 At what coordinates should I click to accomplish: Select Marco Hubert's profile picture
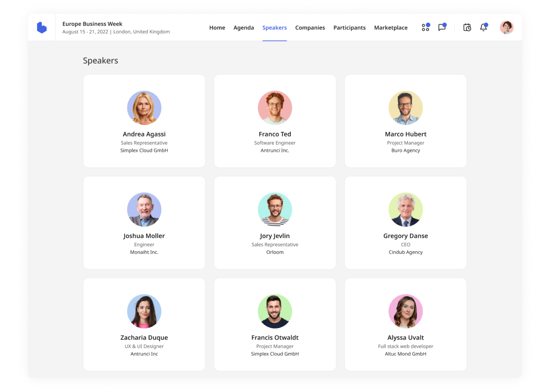[x=406, y=108]
